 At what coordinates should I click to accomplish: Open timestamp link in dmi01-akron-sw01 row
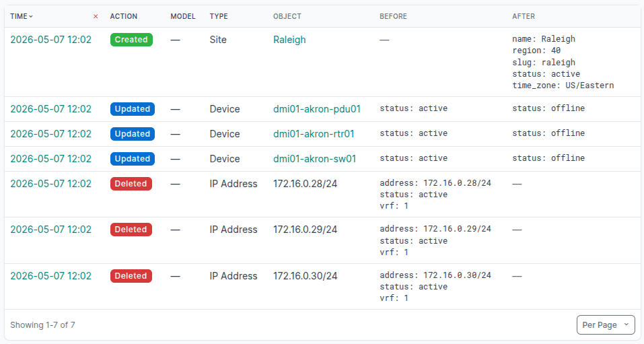click(x=51, y=159)
